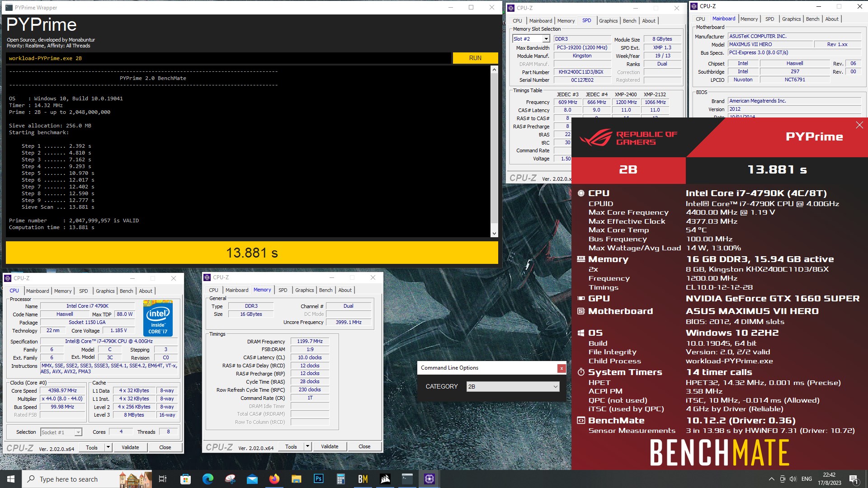Open Socket #1 selection dropdown
The height and width of the screenshot is (488, 868).
pos(61,432)
